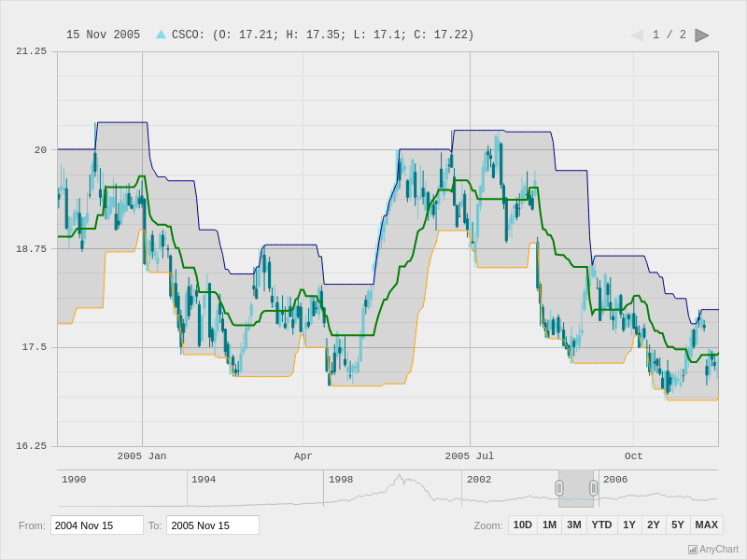Viewport: 747px width, 560px height.
Task: Select the YTD zoom range
Action: [601, 525]
